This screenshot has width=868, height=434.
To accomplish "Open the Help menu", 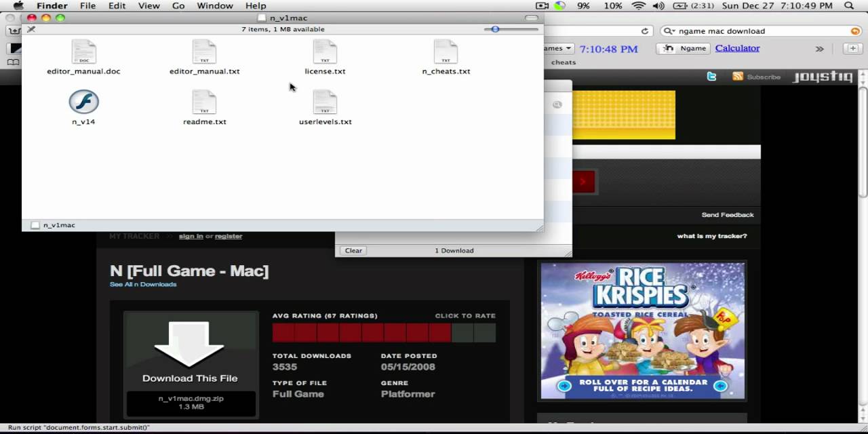I will pos(256,5).
